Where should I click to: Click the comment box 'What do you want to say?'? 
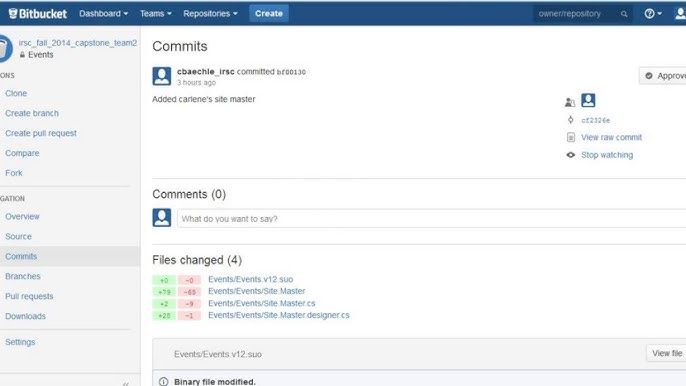pyautogui.click(x=431, y=218)
